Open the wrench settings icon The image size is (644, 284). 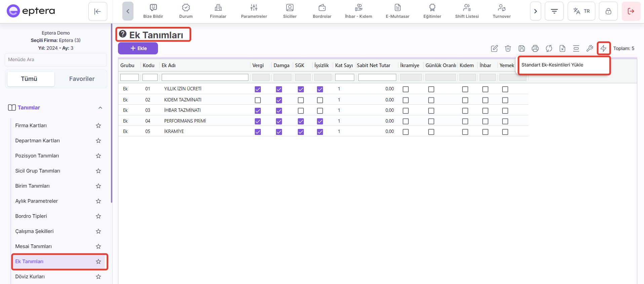click(x=590, y=48)
